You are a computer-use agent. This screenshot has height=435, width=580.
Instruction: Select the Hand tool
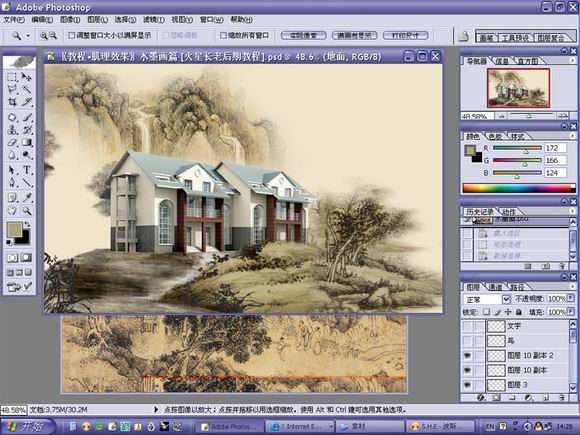pyautogui.click(x=12, y=210)
